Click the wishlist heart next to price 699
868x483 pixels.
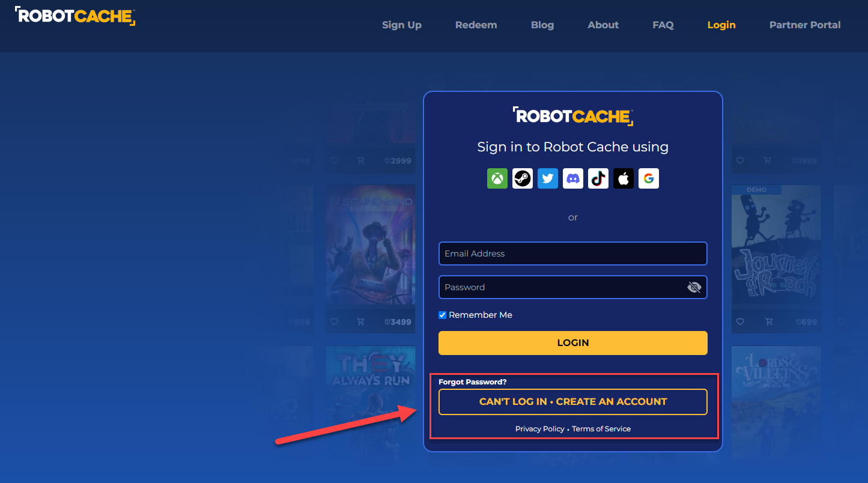[740, 321]
